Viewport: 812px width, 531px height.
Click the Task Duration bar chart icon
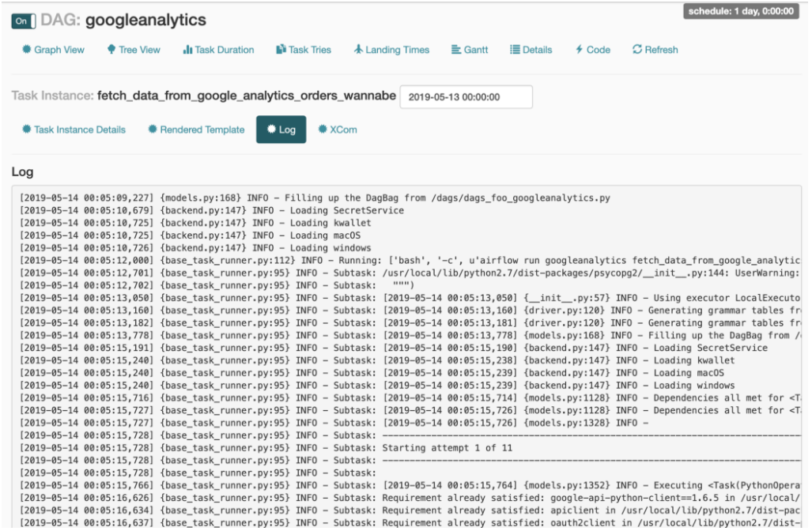tap(187, 50)
